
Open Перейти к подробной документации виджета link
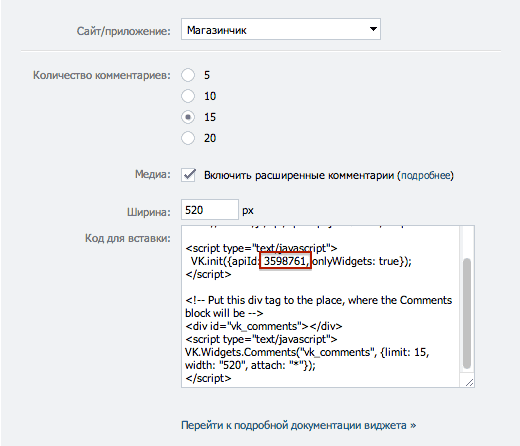298,425
